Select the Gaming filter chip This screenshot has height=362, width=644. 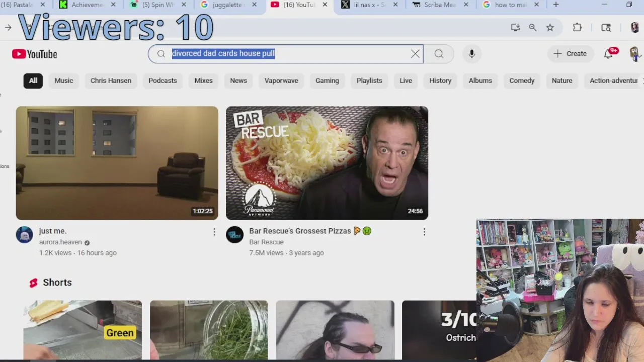pos(327,80)
